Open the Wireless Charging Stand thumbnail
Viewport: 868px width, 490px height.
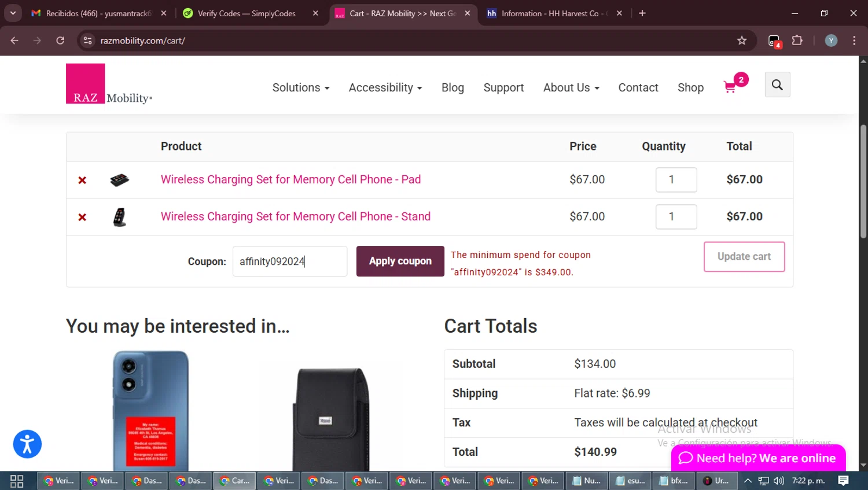click(x=120, y=217)
